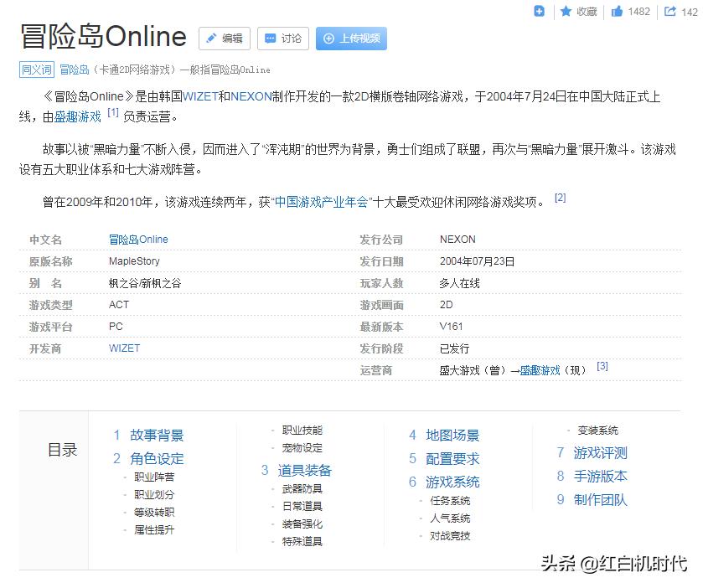Open WIZET developer link in info table
Screen dimensions: 703x588
point(124,348)
